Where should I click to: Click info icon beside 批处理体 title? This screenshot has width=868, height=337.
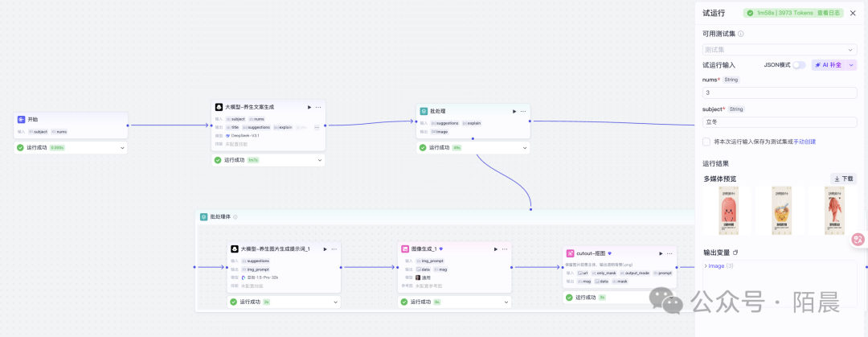click(235, 217)
